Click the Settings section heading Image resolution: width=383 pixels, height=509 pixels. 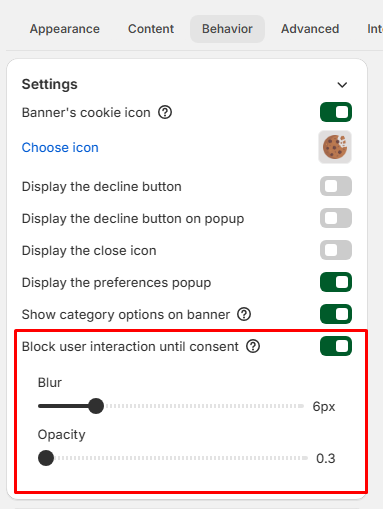pyautogui.click(x=50, y=84)
